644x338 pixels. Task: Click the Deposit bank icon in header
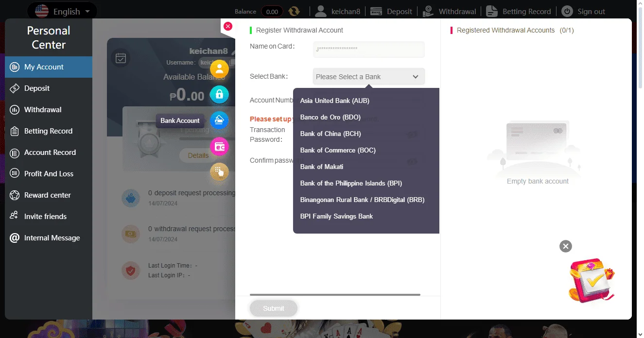pyautogui.click(x=376, y=11)
